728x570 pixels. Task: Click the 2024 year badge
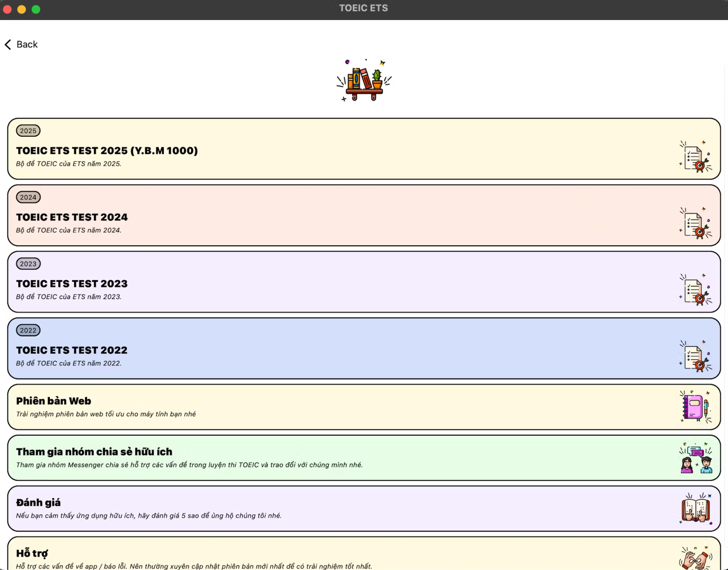(x=28, y=197)
